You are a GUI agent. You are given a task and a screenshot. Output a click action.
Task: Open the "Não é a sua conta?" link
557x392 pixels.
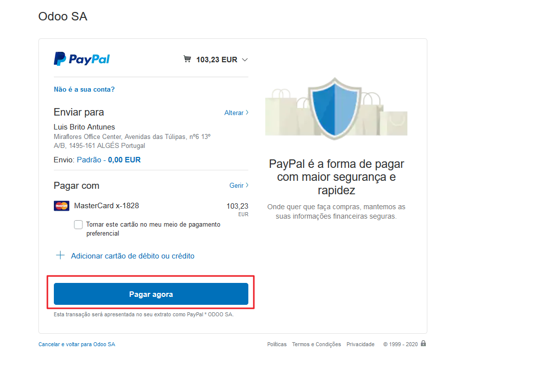84,90
